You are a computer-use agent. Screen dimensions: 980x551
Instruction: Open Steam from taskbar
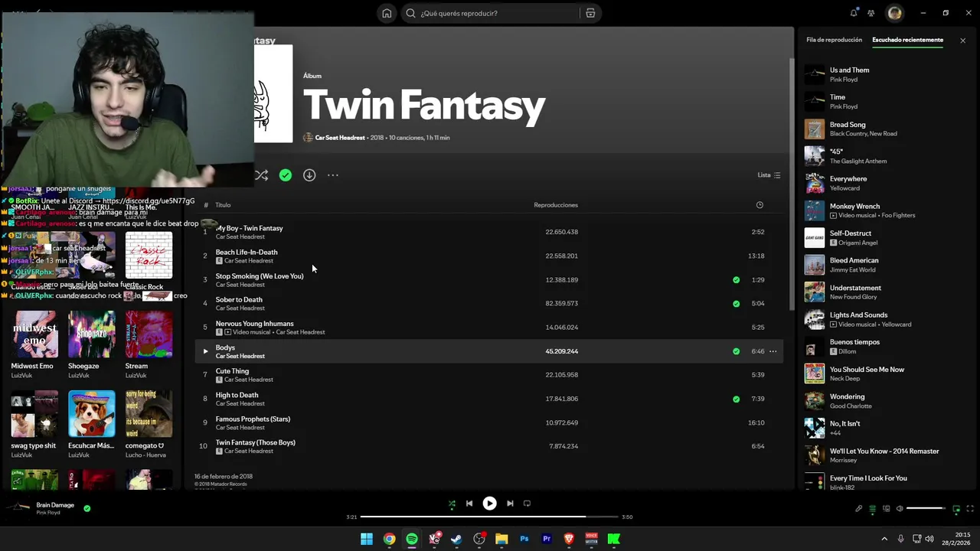(x=456, y=539)
